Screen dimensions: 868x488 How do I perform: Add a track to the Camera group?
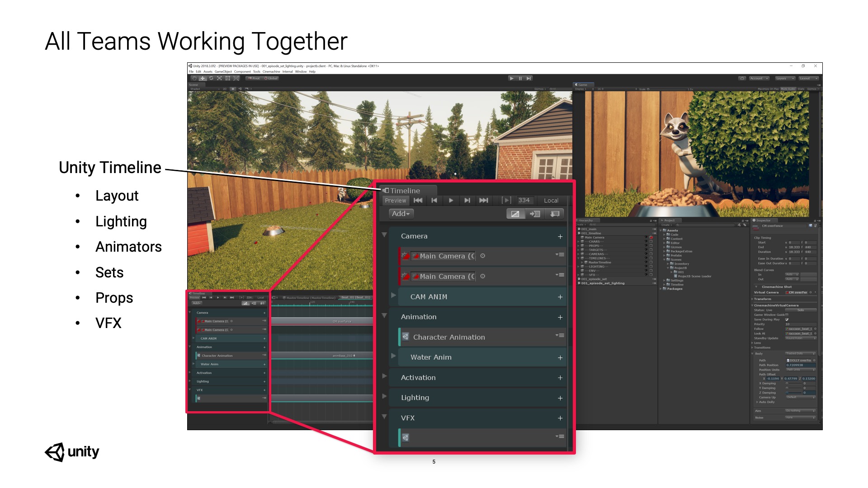(x=560, y=236)
